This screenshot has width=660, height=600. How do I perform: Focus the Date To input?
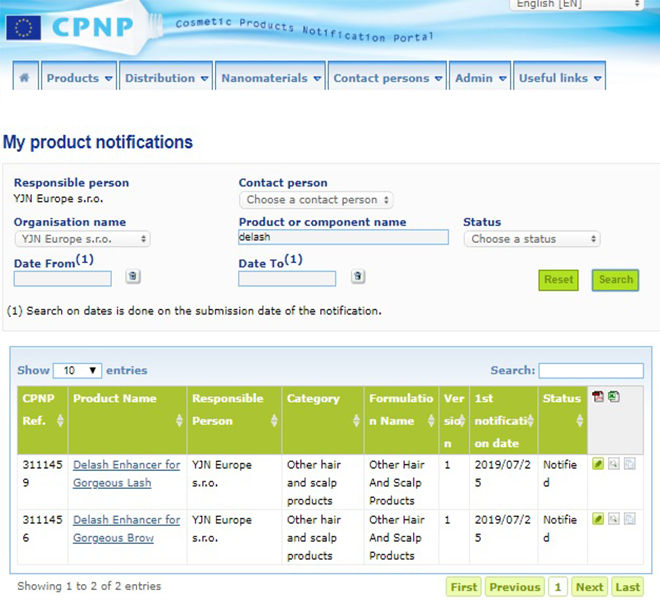(x=287, y=279)
